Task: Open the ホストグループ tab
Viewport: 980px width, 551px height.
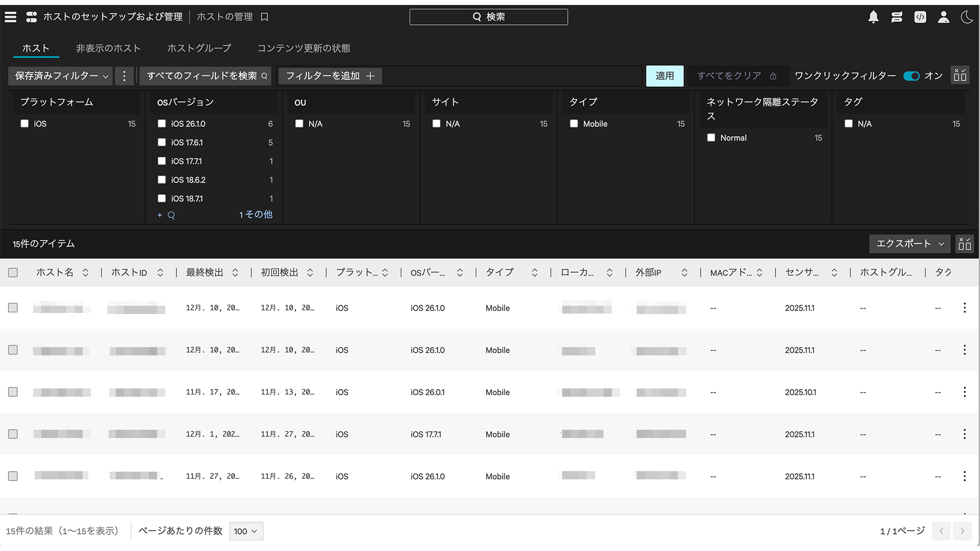Action: [x=199, y=48]
